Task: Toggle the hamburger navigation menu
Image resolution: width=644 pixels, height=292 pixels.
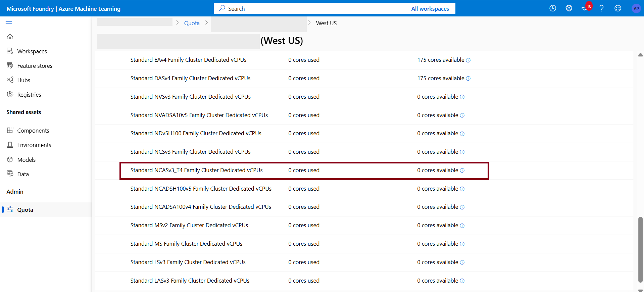Action: click(9, 23)
